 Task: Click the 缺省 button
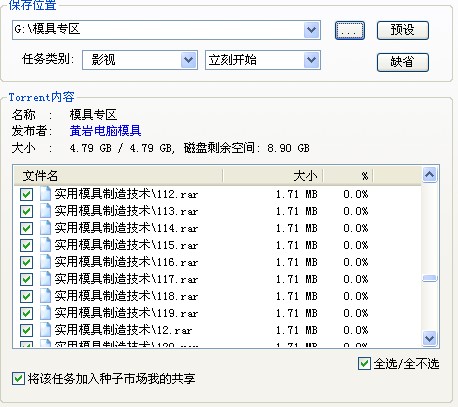(403, 62)
